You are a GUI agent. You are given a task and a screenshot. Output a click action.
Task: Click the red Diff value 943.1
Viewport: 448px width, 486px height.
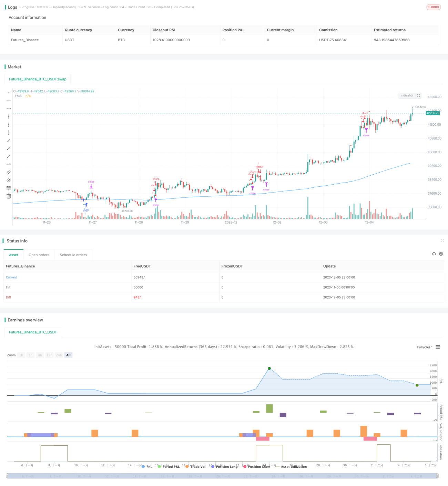(x=138, y=297)
